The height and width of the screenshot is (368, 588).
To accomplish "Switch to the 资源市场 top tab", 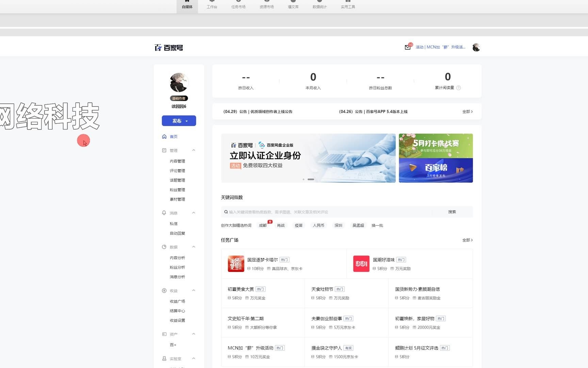I will (267, 5).
